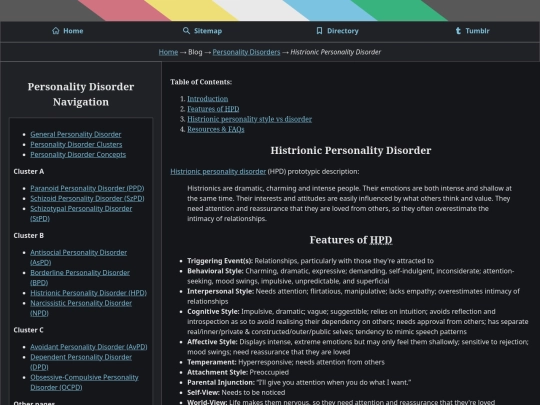The width and height of the screenshot is (540, 405).
Task: Click the Sitemap magnifier icon
Action: pyautogui.click(x=186, y=31)
